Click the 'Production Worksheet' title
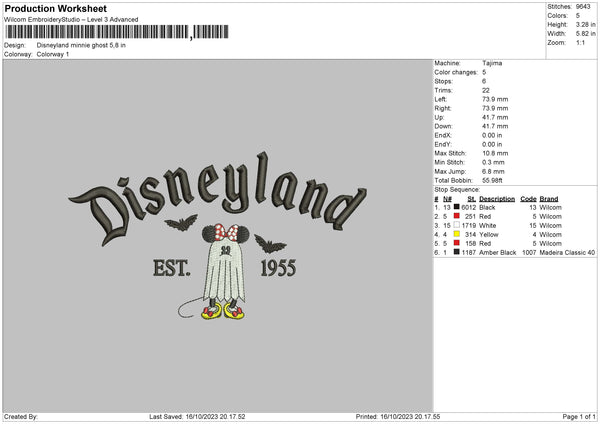This screenshot has height=424, width=600. pos(56,8)
